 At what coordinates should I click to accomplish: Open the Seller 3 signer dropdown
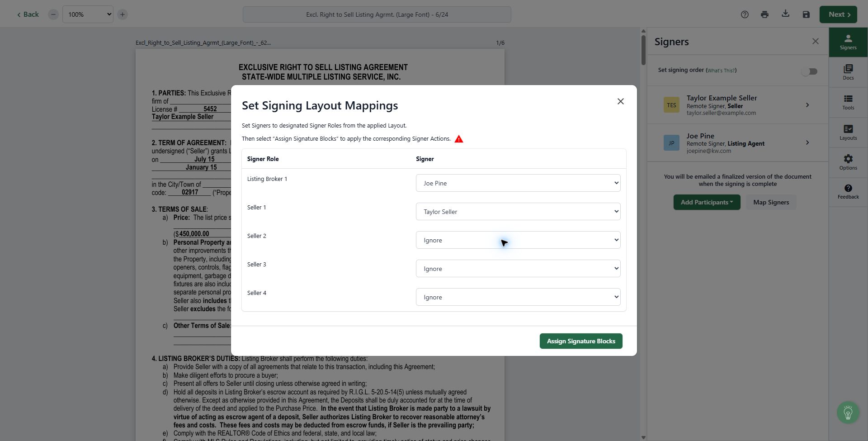(x=518, y=269)
